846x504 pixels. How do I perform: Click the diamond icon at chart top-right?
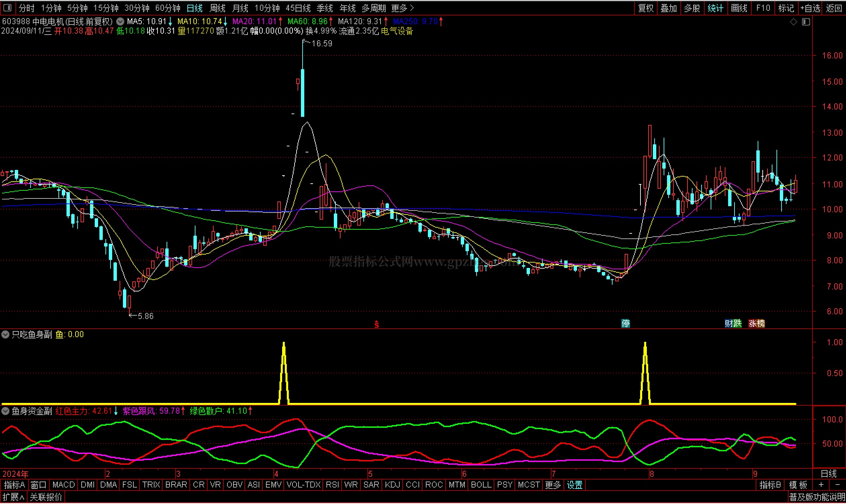click(x=793, y=22)
